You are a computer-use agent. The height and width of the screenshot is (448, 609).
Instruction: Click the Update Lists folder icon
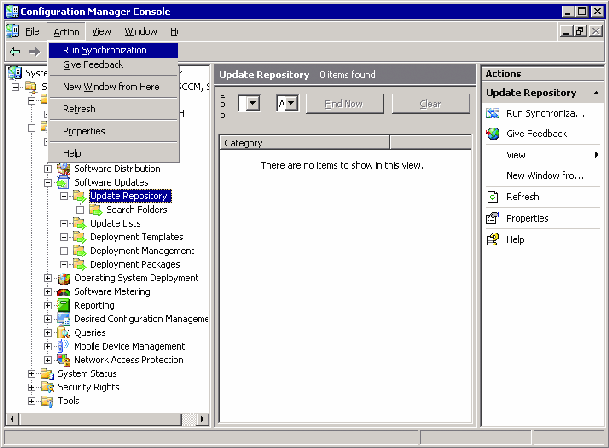pyautogui.click(x=79, y=223)
